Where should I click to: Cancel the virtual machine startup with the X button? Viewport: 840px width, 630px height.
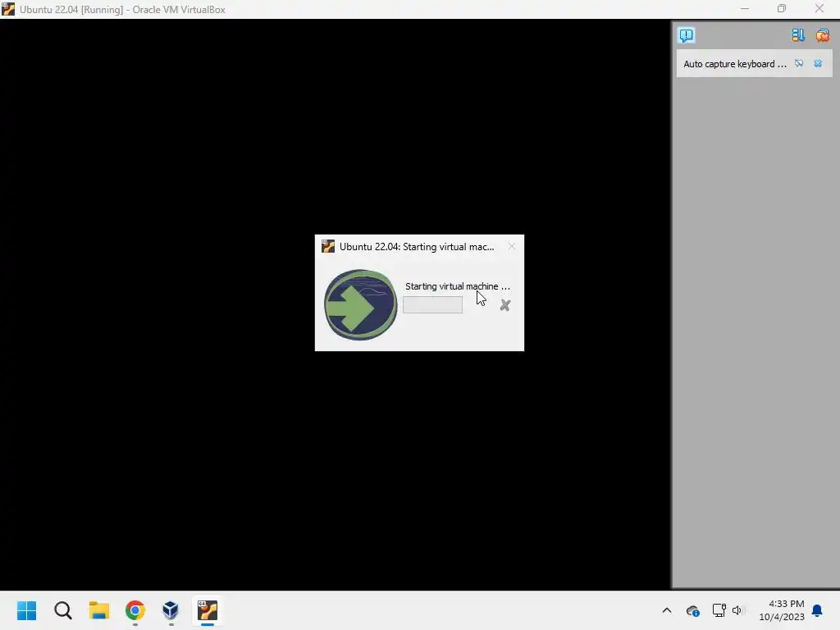tap(504, 305)
